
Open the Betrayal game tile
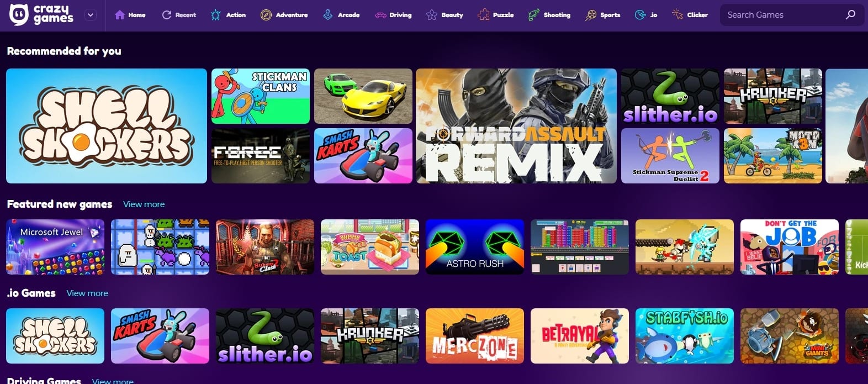click(580, 336)
